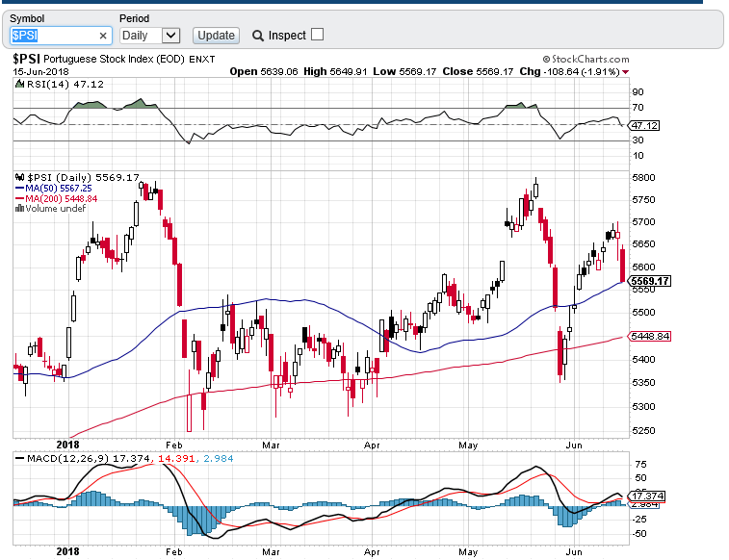Click the RSI indicator icon
Image resolution: width=729 pixels, height=560 pixels.
[19, 84]
